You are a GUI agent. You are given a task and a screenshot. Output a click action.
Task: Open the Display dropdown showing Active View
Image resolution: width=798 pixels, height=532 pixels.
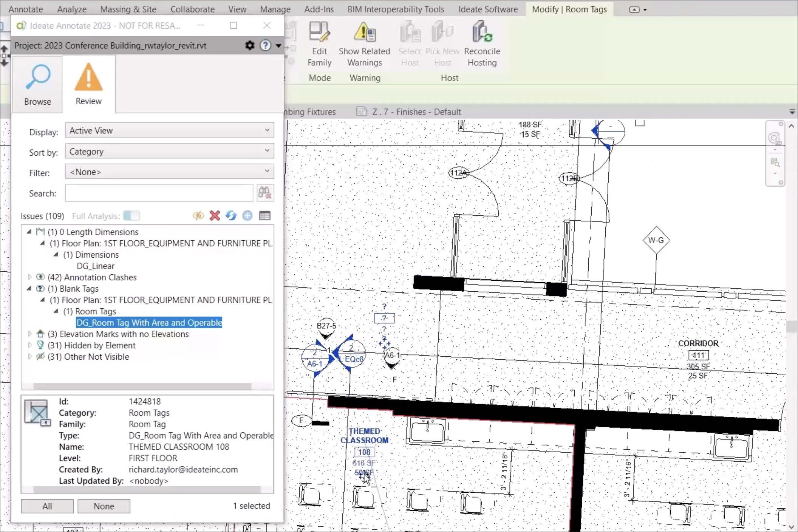pyautogui.click(x=169, y=130)
